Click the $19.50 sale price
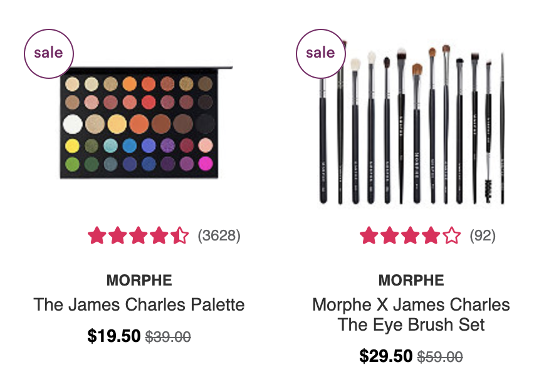The height and width of the screenshot is (392, 539). coord(114,336)
